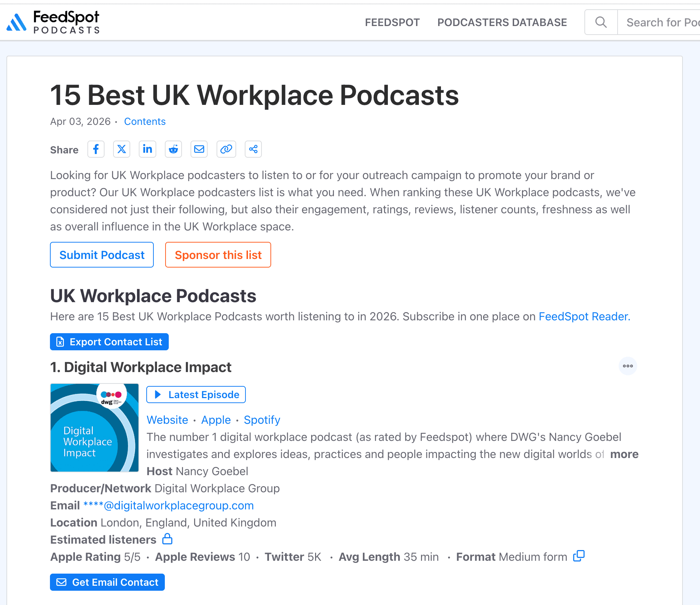Click the FeedSpot Podcasts logo
Viewport: 700px width, 605px height.
(53, 22)
